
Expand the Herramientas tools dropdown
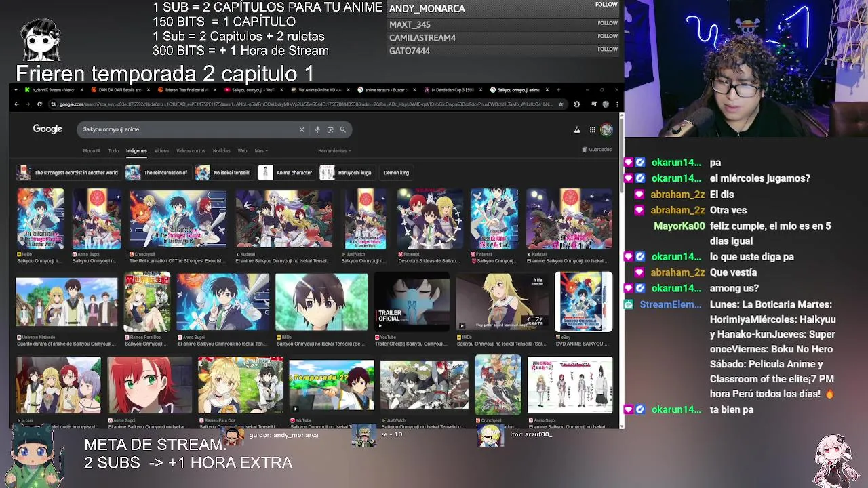pyautogui.click(x=334, y=151)
